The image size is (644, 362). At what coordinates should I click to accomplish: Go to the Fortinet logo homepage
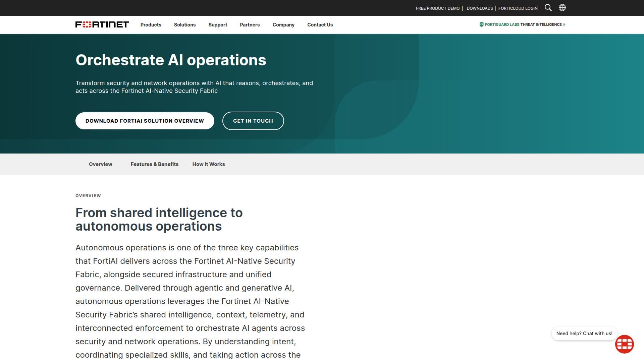pyautogui.click(x=102, y=24)
